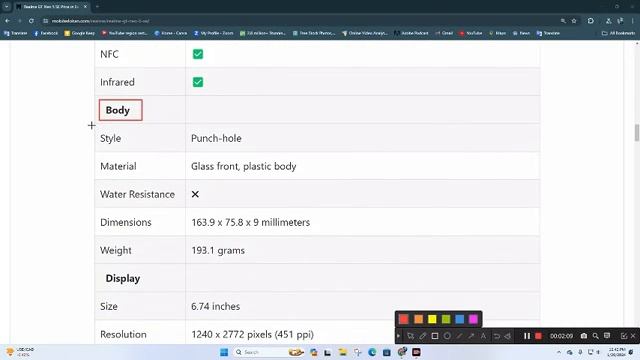The height and width of the screenshot is (360, 640).
Task: Select the cursor selection annotation tool
Action: [x=411, y=336]
